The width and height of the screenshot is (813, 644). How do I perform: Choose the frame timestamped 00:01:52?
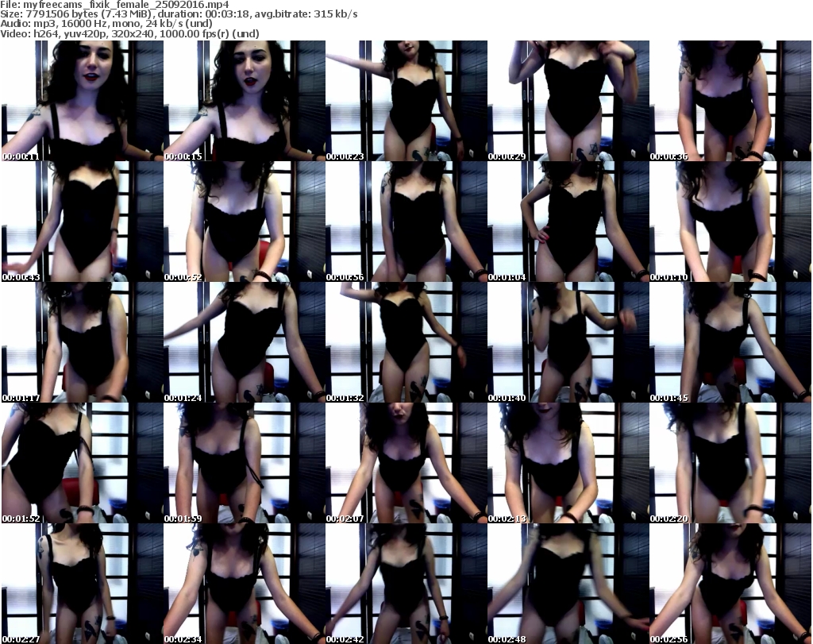tap(83, 463)
